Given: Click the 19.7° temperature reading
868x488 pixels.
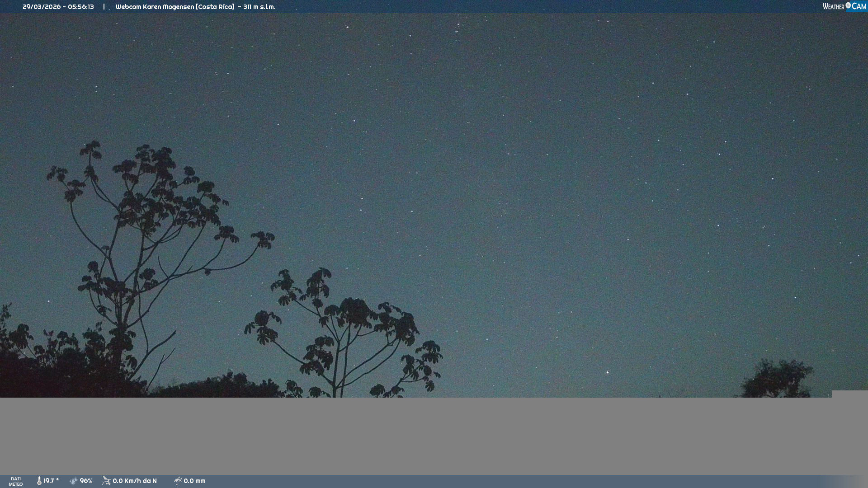Looking at the screenshot, I should click(51, 481).
